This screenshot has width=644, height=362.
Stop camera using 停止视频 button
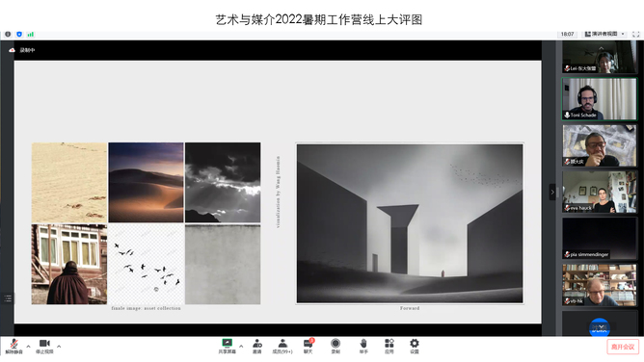tap(44, 347)
